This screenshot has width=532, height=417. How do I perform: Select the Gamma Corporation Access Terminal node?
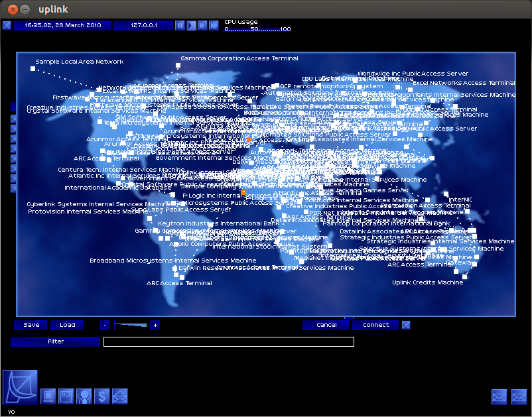[178, 65]
